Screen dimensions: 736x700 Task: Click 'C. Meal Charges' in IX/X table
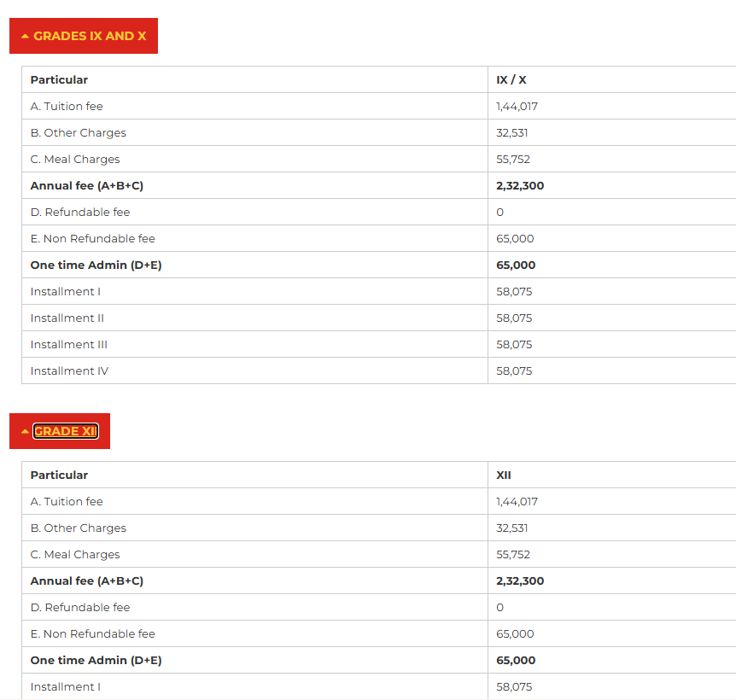pyautogui.click(x=75, y=159)
